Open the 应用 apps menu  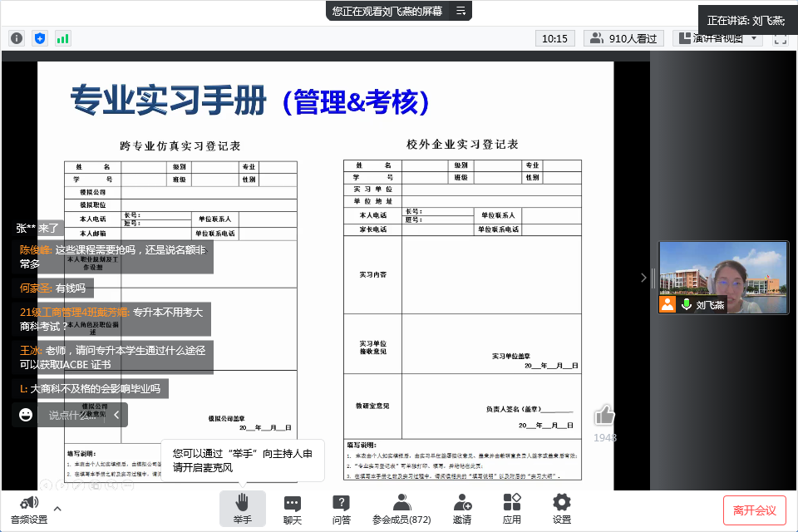[x=512, y=508]
